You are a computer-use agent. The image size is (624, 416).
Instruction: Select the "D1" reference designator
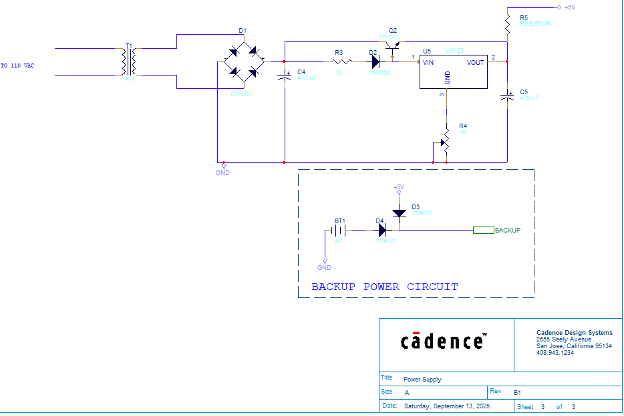242,31
